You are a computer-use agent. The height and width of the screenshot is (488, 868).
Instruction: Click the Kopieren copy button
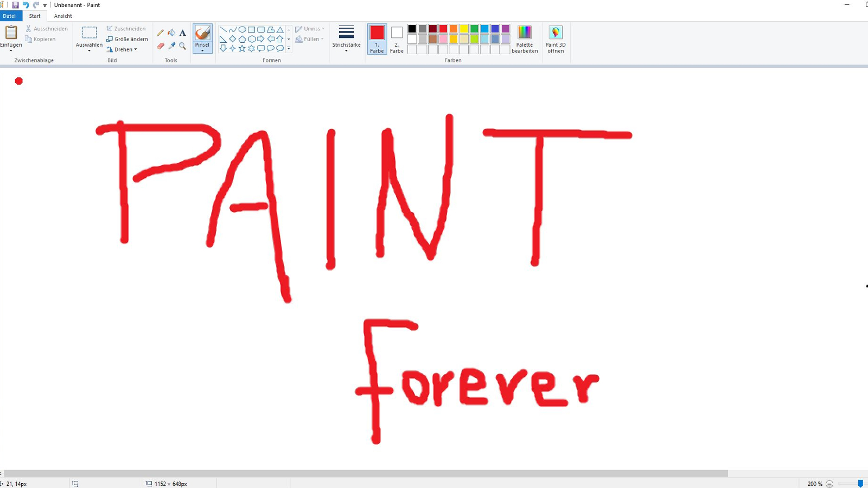point(41,39)
